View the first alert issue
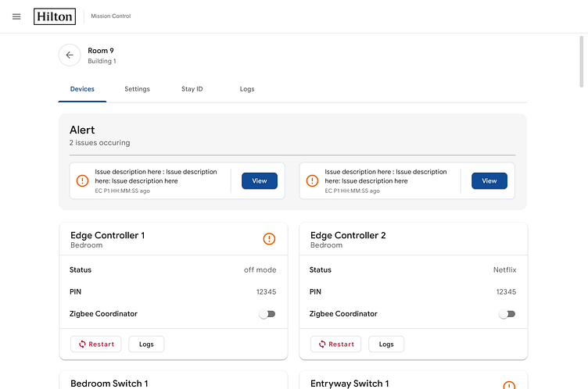Viewport: 588px width, 389px height. pyautogui.click(x=260, y=180)
